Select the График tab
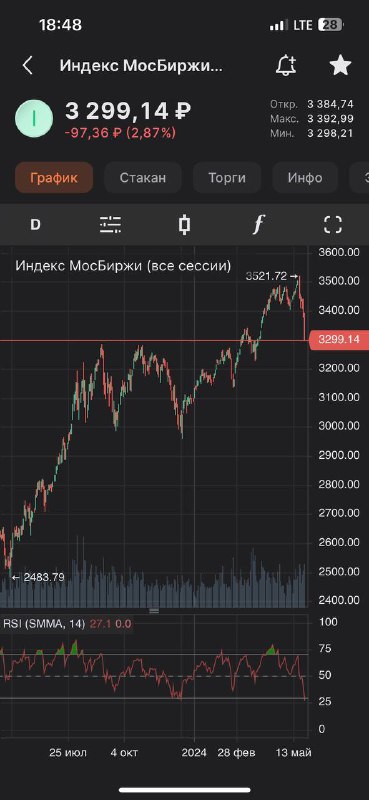 click(54, 178)
